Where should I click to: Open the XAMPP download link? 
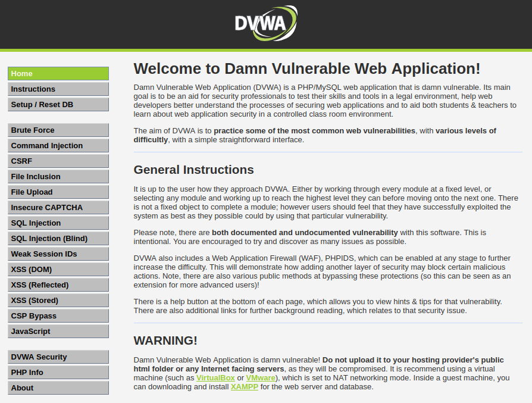pyautogui.click(x=245, y=387)
